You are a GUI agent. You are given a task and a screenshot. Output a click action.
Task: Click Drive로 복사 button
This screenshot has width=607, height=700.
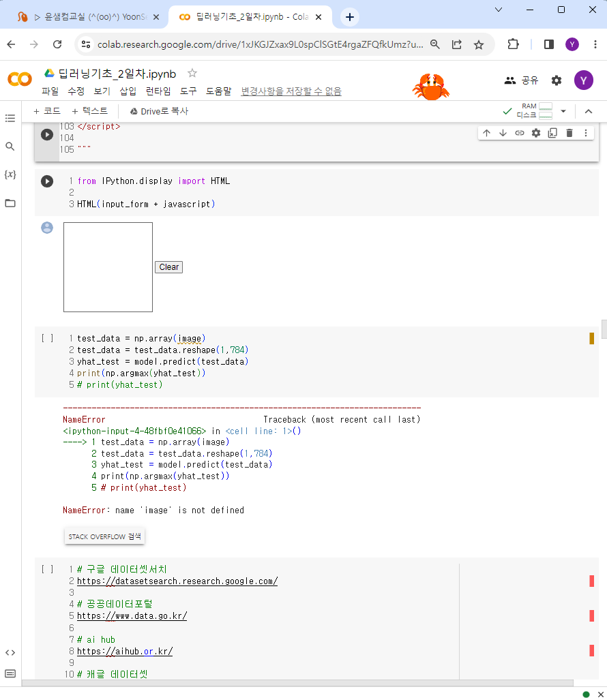[159, 111]
